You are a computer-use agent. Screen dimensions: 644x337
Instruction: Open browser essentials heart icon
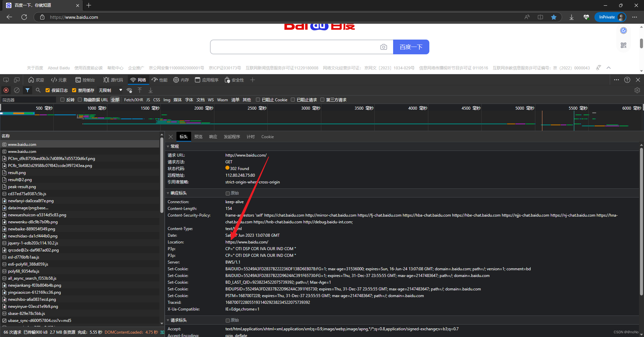tap(586, 17)
